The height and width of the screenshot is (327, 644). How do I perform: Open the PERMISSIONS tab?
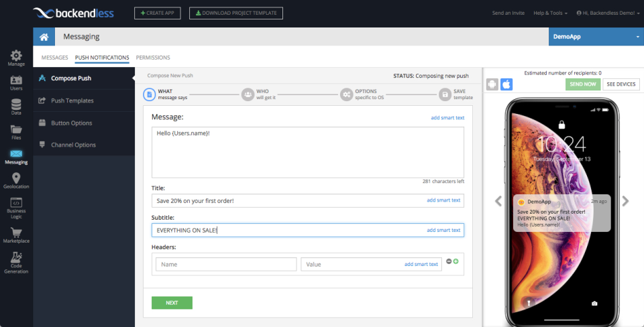[153, 58]
